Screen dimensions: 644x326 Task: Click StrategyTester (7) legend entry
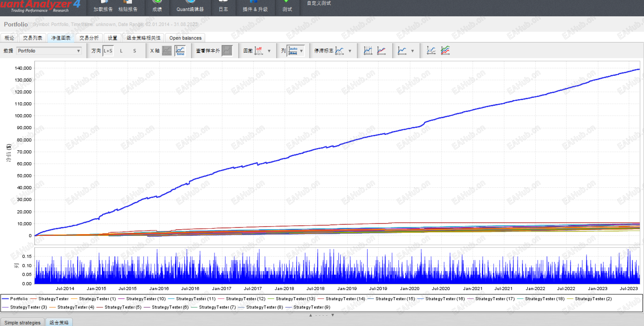(x=214, y=307)
